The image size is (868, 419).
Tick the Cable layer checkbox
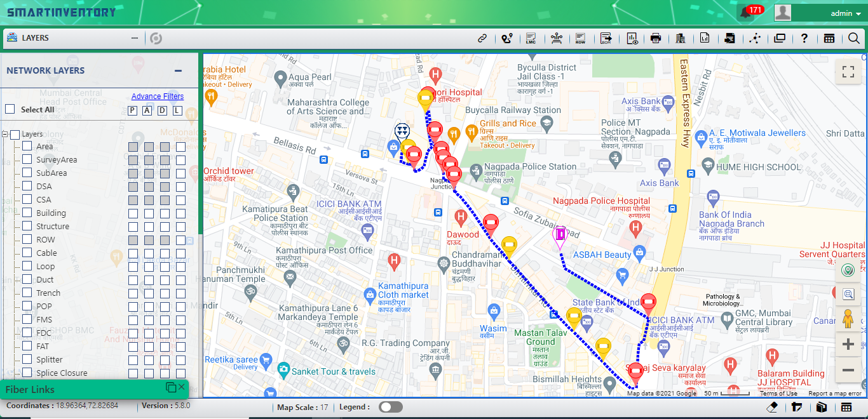coord(27,253)
